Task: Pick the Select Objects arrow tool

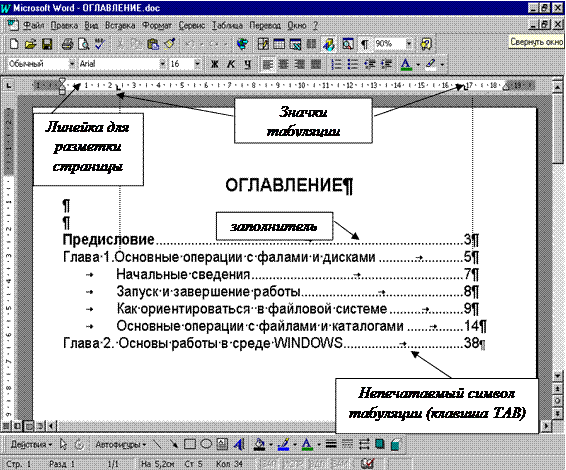Action: coord(64,444)
